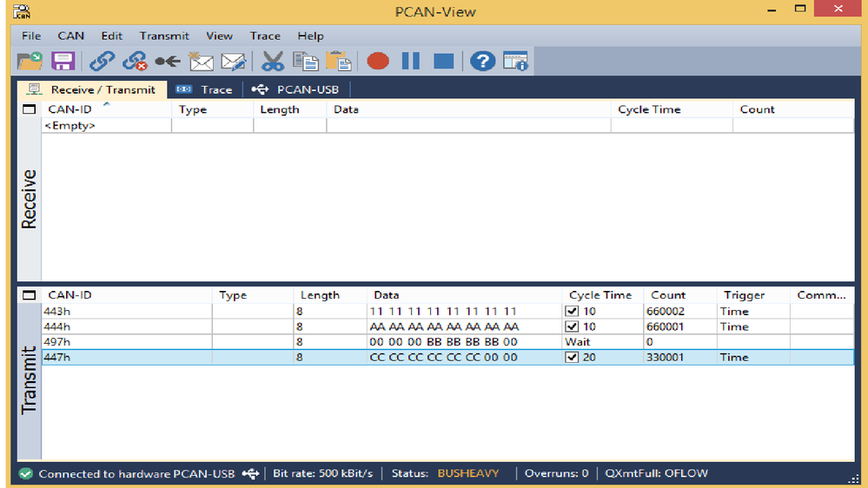Screen dimensions: 868x488
Task: Switch to the PCAN-USB tab
Action: click(x=295, y=89)
